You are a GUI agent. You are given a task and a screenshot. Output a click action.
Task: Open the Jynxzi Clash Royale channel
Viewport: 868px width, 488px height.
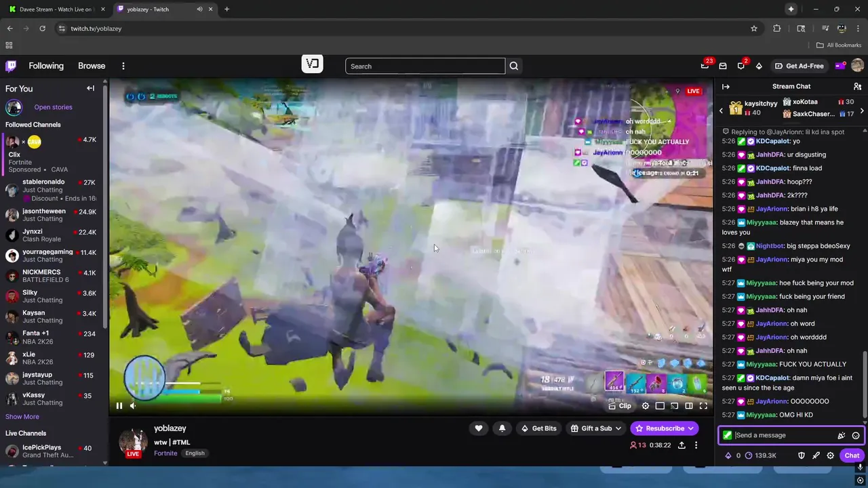tap(51, 235)
